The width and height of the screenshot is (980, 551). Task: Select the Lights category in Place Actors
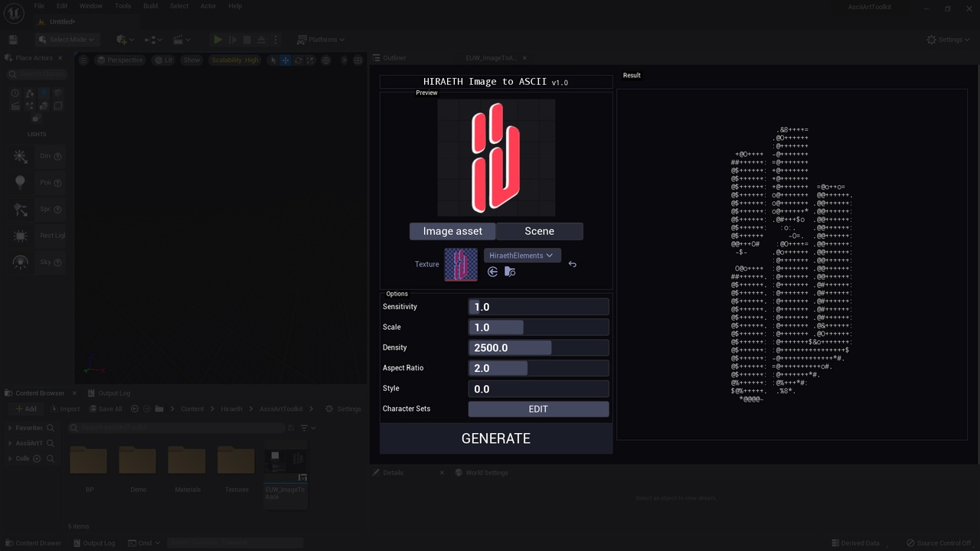[x=44, y=93]
